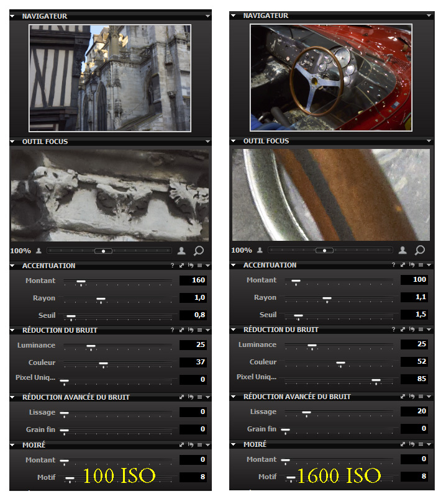Screen dimensions: 446x504
Task: Copy Réduction avancée du bruit settings, 100 ISO panel
Action: [181, 397]
